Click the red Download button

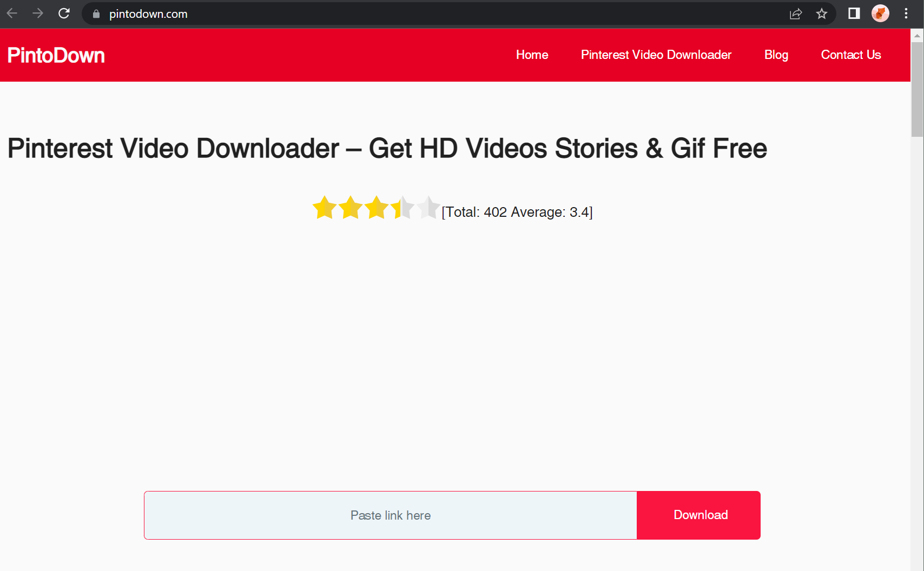pyautogui.click(x=698, y=515)
